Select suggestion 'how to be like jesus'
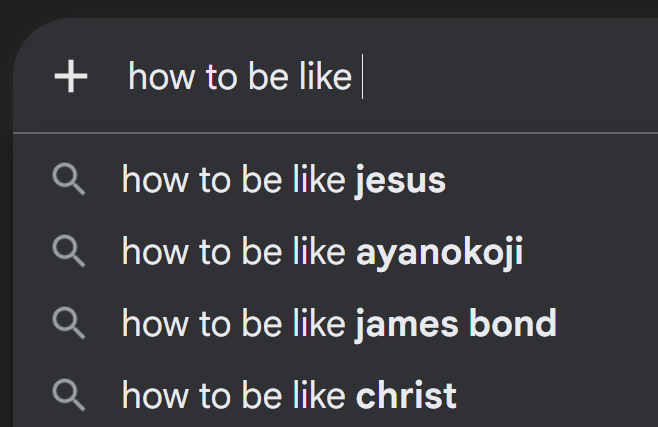The height and width of the screenshot is (427, 658). 335,180
